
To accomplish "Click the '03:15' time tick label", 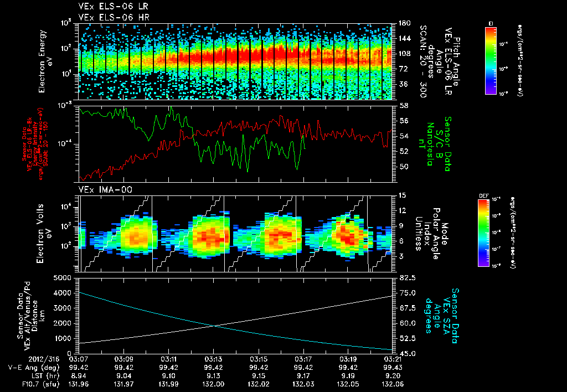I will coord(258,359).
